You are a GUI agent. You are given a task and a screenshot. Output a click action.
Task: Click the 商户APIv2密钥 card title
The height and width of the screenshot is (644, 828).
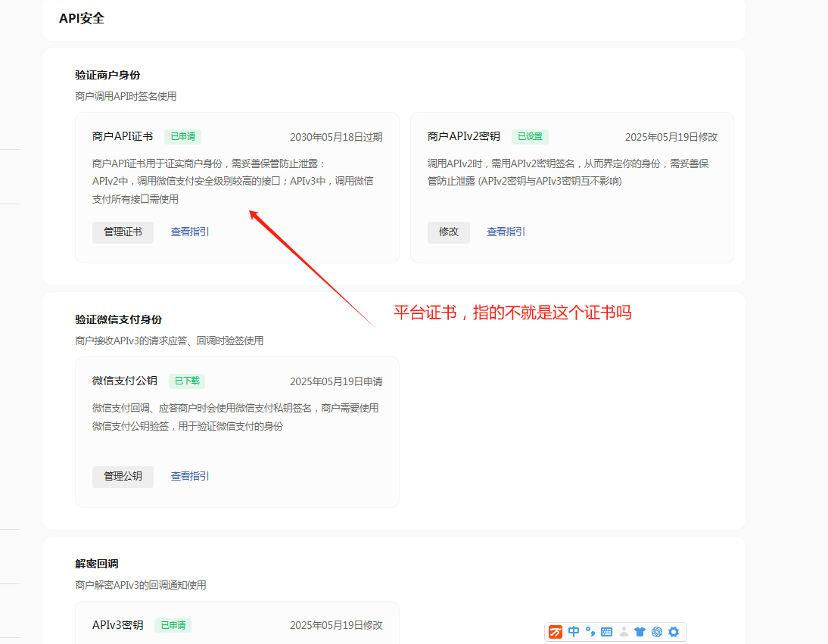pos(464,137)
